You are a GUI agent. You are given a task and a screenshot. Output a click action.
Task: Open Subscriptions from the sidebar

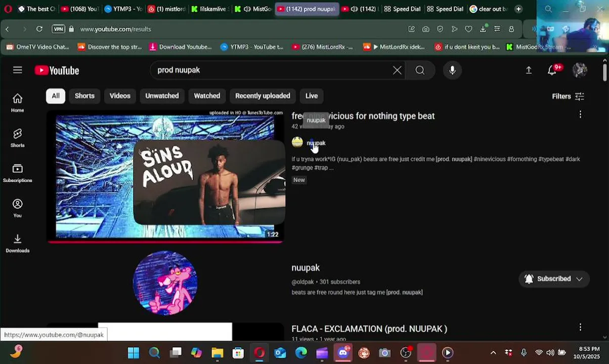point(18,173)
